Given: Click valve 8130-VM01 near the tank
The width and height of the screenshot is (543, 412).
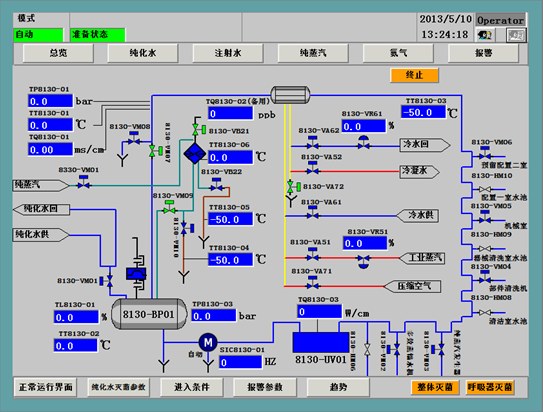Looking at the screenshot, I should 106,280.
